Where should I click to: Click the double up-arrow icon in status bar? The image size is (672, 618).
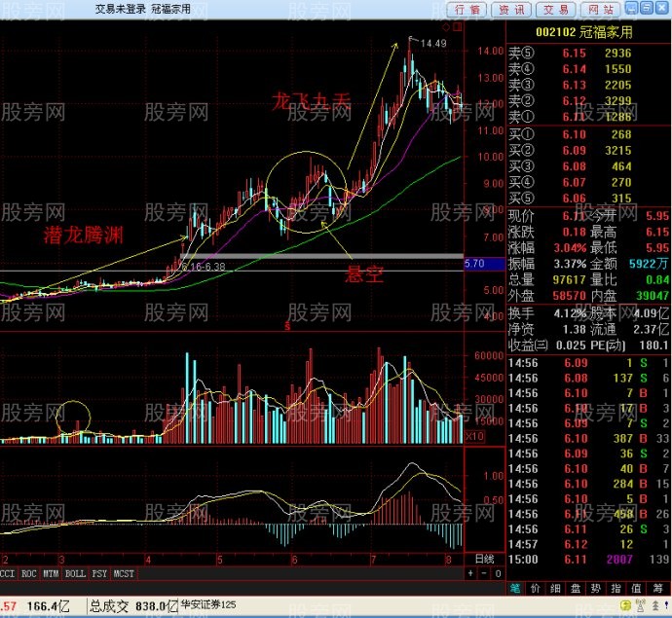[655, 605]
